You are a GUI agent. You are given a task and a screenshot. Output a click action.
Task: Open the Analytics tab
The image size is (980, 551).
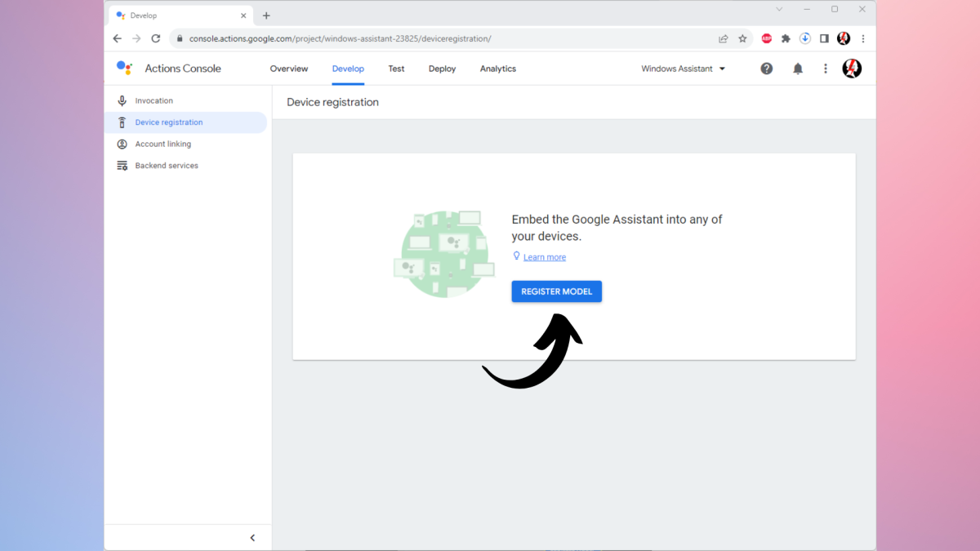tap(498, 69)
